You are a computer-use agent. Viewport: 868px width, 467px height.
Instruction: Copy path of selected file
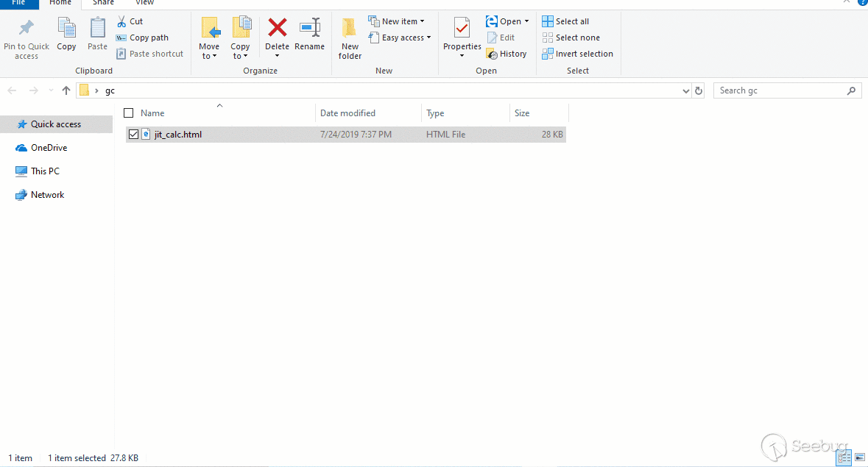[141, 38]
